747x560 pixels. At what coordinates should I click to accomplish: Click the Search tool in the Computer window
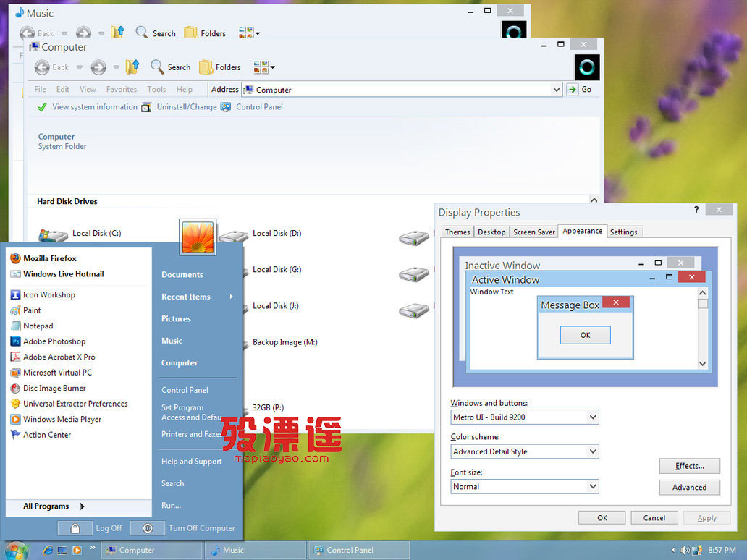click(171, 67)
